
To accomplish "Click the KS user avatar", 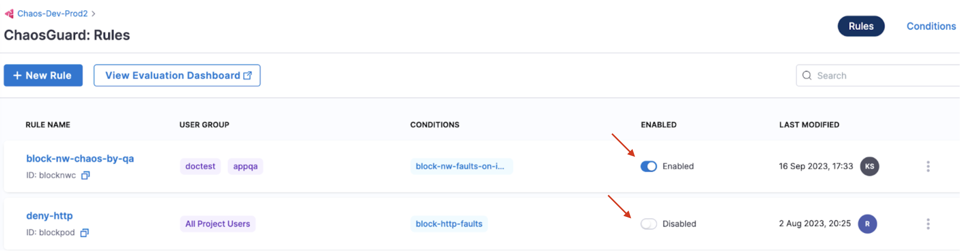I will 869,166.
